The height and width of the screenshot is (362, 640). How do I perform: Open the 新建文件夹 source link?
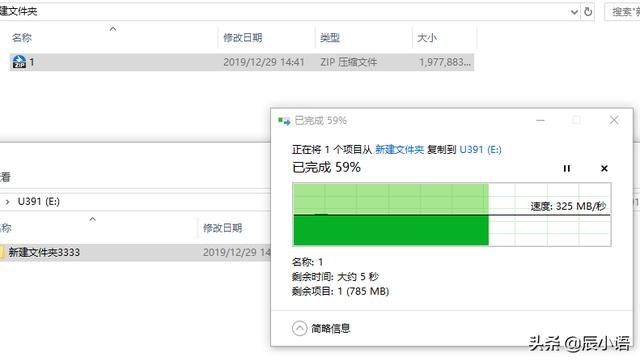pos(399,150)
